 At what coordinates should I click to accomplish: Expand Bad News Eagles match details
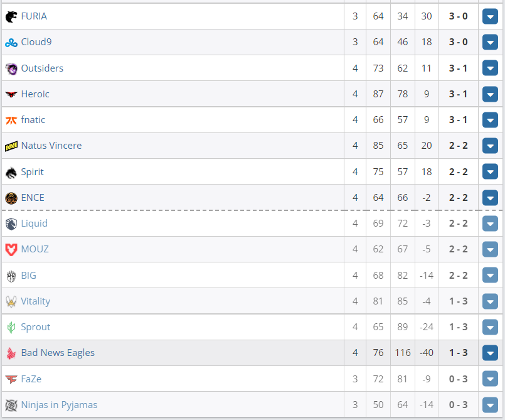click(x=490, y=353)
